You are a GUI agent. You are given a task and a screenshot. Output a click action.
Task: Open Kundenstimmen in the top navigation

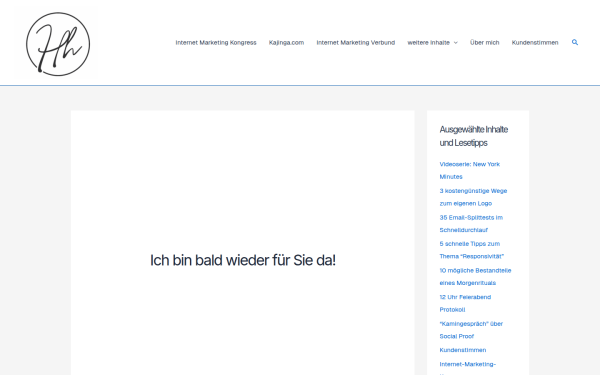(535, 42)
